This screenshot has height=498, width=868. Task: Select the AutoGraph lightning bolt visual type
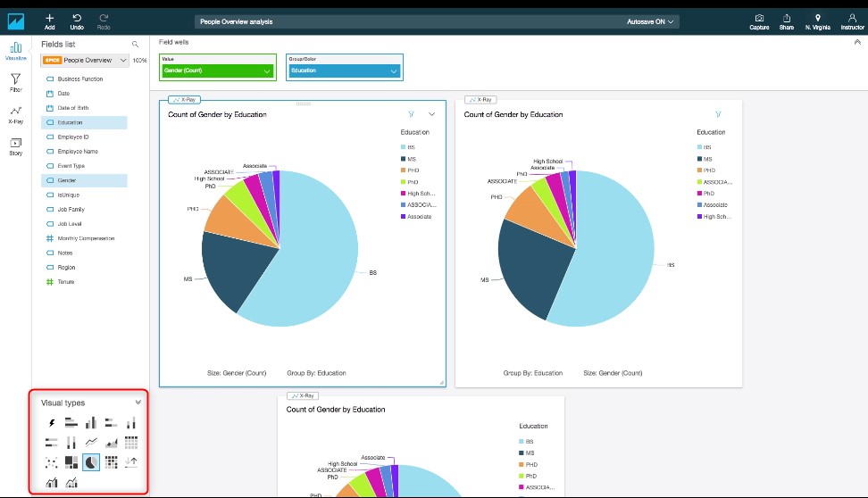tap(52, 423)
